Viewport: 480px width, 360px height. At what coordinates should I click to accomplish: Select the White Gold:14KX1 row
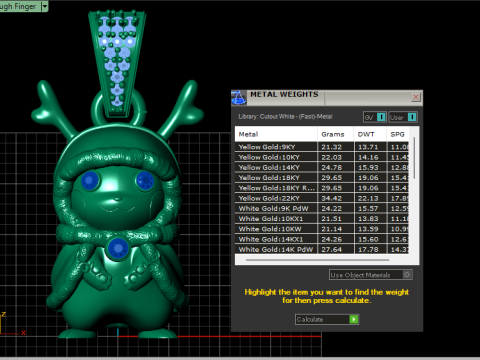[x=322, y=239]
